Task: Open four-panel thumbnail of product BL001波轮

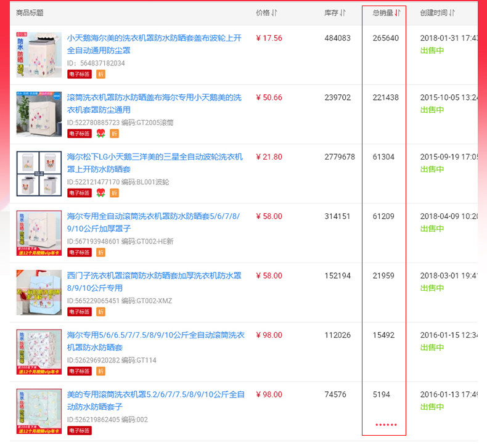Action: 39,174
